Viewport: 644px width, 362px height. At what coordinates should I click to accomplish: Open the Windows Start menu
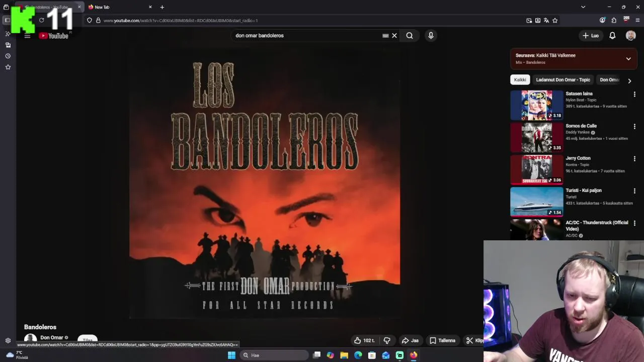231,355
